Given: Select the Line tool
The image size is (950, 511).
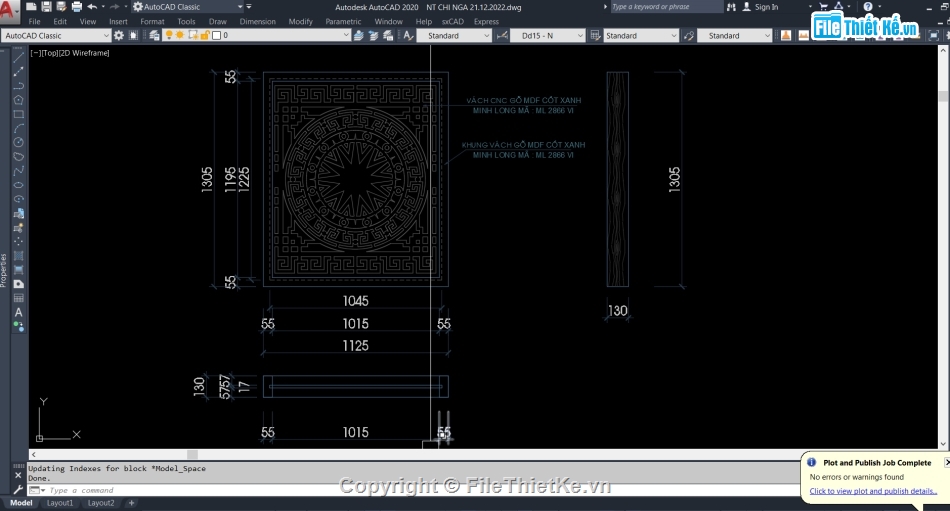Looking at the screenshot, I should coord(19,57).
